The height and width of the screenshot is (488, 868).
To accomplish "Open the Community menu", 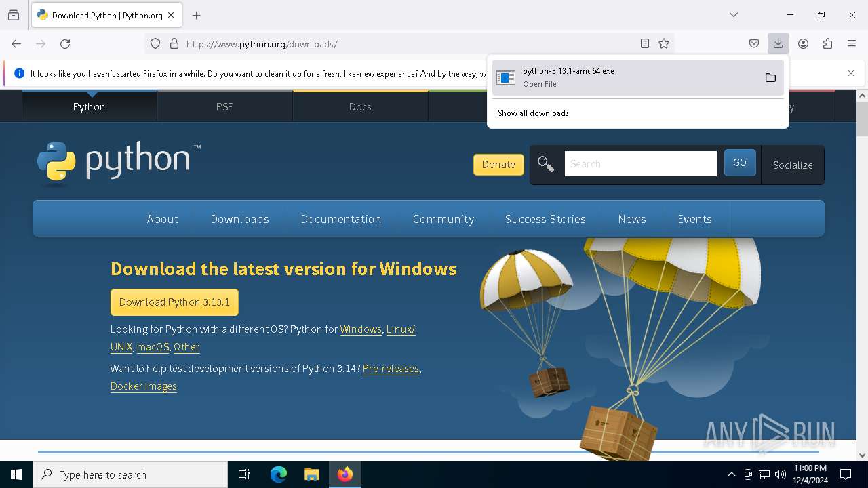I will [443, 219].
